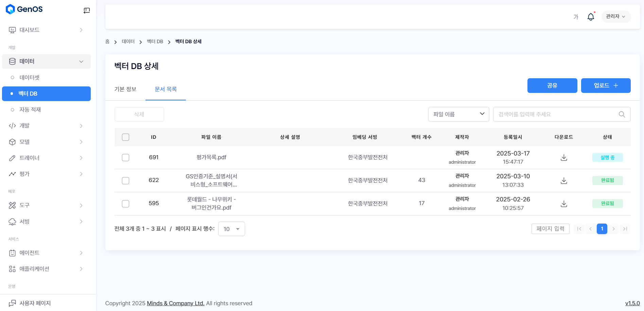Open the rows-per-page dropdown showing 10
644x311 pixels.
231,229
